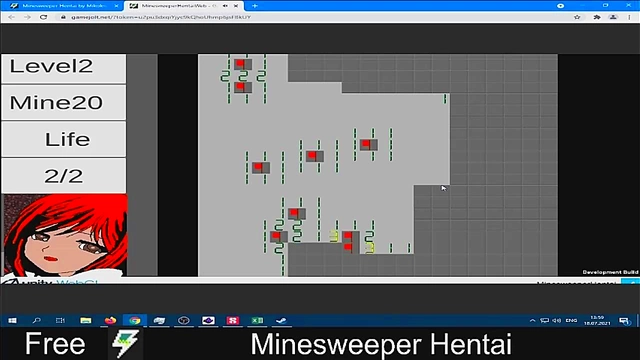Open a new browser tab with plus button
Image resolution: width=640 pixels, height=360 pixels.
point(255,6)
